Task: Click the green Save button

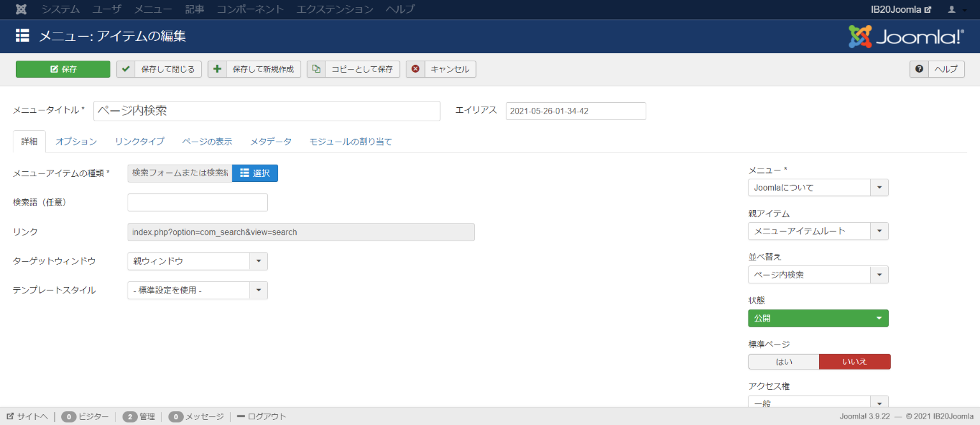Action: [x=63, y=69]
